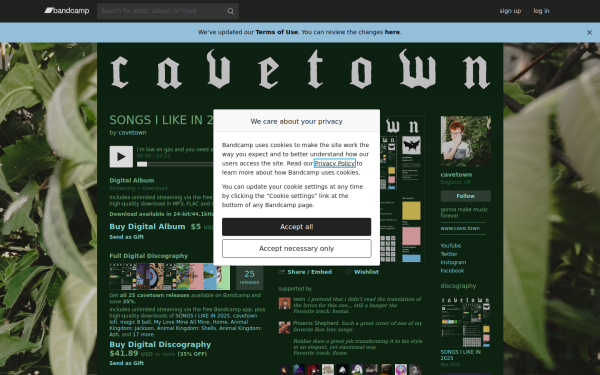Viewport: 600px width, 375px height.
Task: Click the Wishlist heart icon
Action: pyautogui.click(x=348, y=272)
